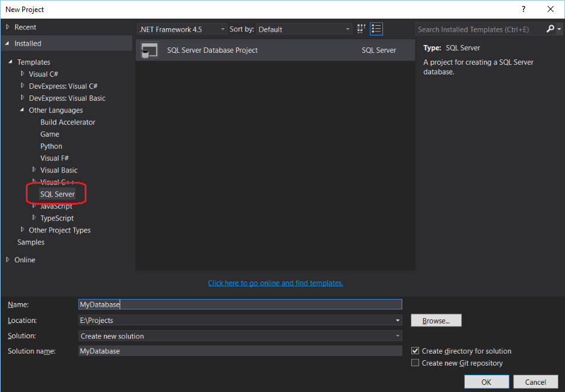Image resolution: width=565 pixels, height=392 pixels.
Task: Open the Sort by dropdown
Action: tap(304, 29)
